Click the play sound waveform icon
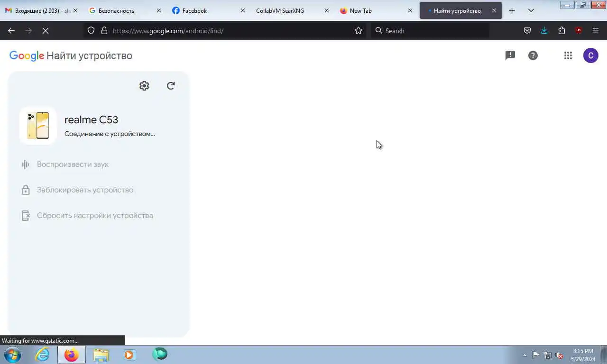607x364 pixels. [26, 164]
